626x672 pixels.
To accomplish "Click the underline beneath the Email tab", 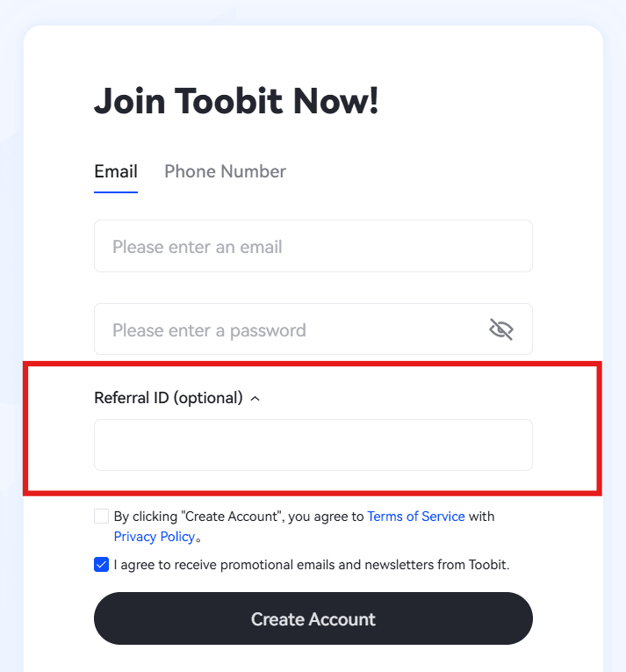I will pyautogui.click(x=116, y=191).
